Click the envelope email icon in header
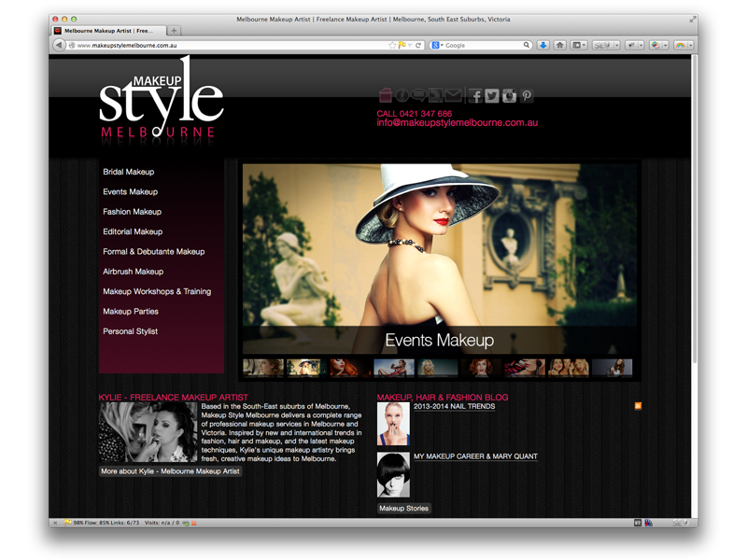This screenshot has height=560, width=747. [453, 96]
